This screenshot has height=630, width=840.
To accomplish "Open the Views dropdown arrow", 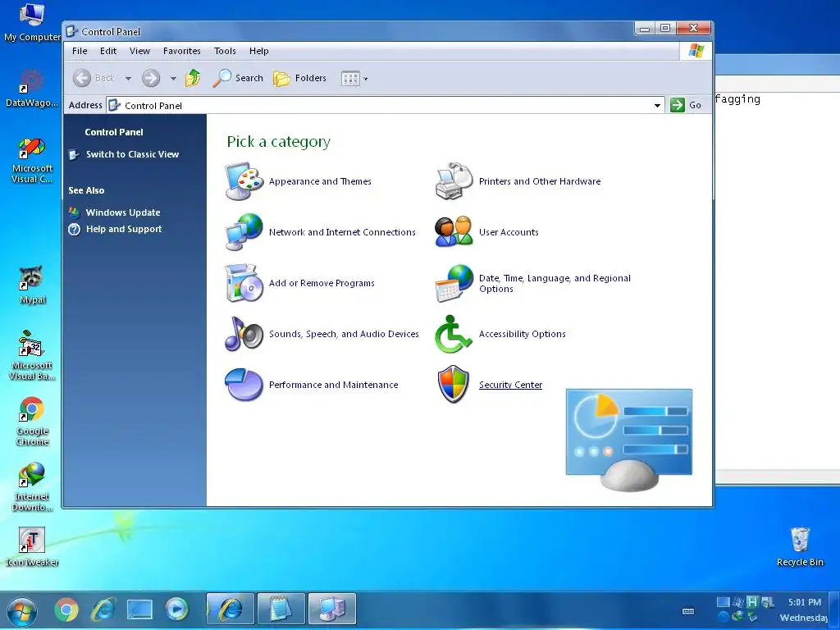I will [365, 80].
